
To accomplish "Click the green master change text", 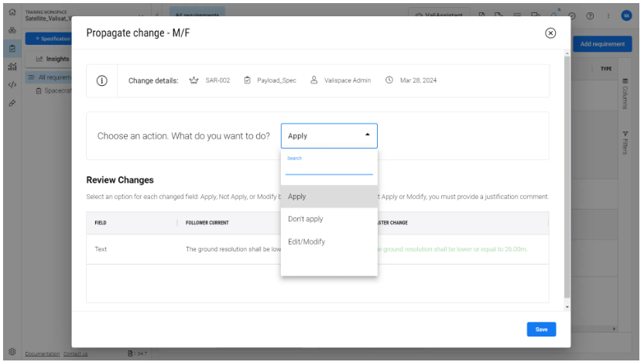I will [452, 249].
